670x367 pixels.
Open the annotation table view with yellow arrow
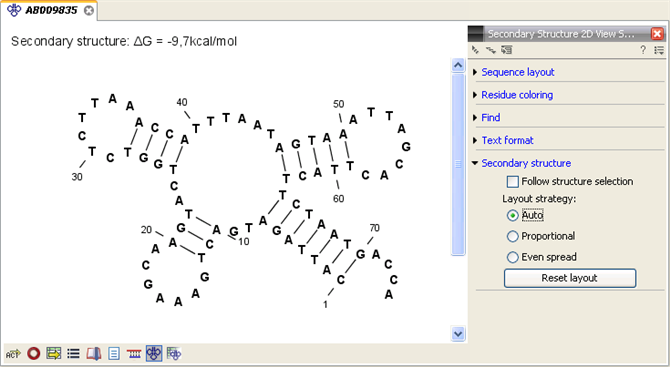(53, 354)
